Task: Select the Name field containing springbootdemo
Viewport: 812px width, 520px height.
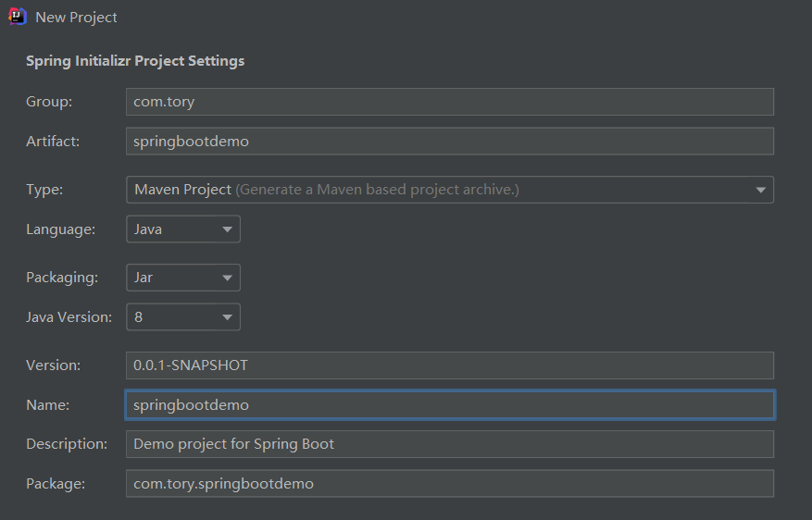Action: tap(449, 405)
